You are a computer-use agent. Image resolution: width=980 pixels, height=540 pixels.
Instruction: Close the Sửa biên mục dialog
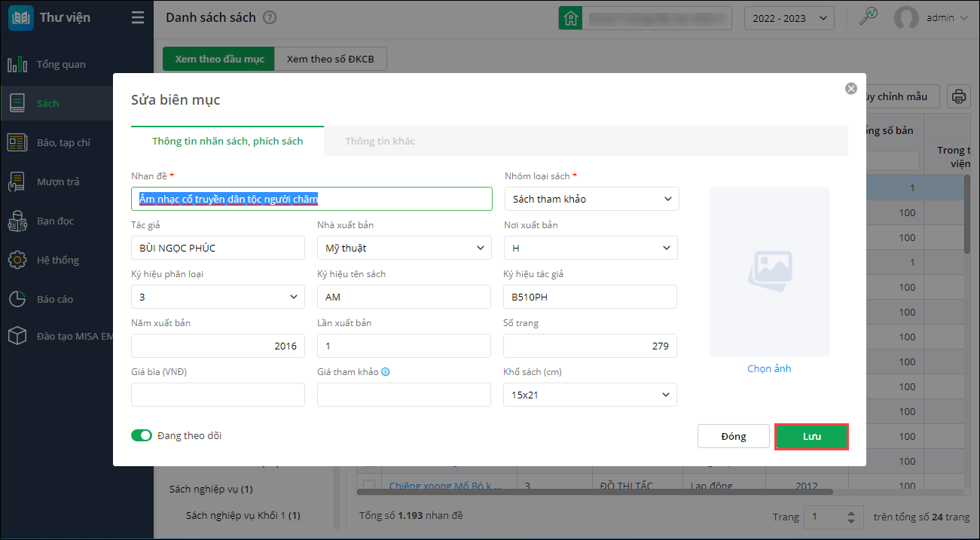click(x=851, y=89)
